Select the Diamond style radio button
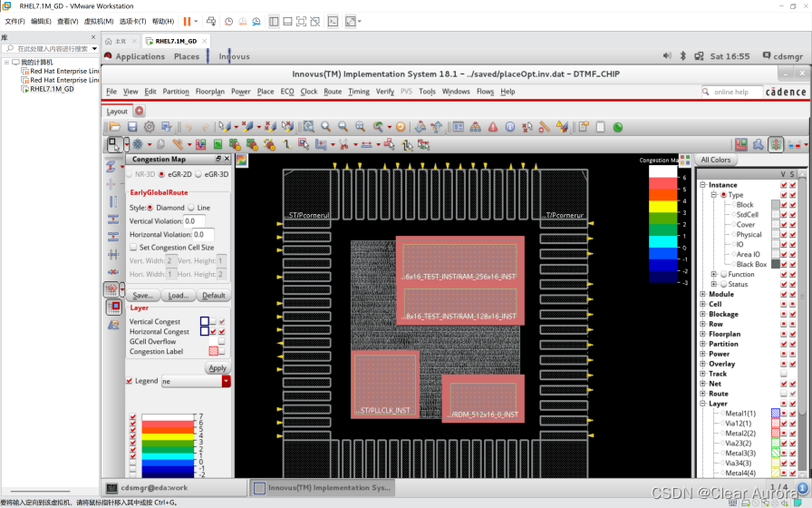Viewport: 812px width, 508px height. [x=150, y=208]
